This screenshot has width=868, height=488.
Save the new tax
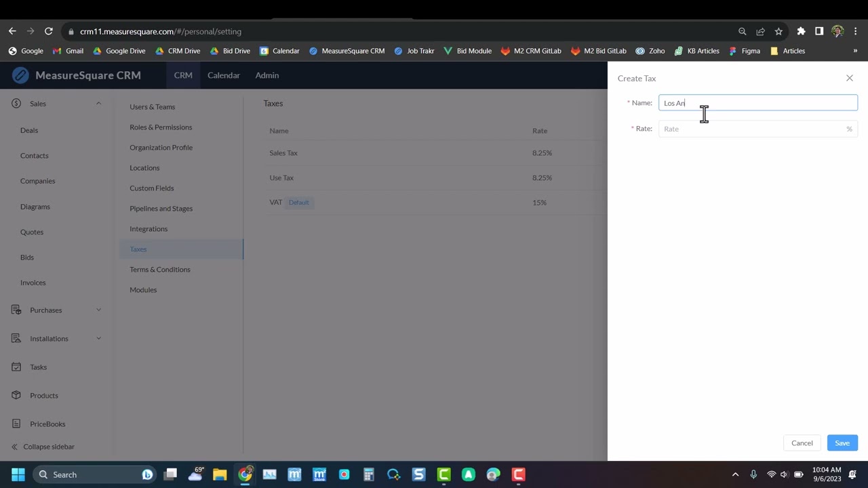[x=842, y=443]
